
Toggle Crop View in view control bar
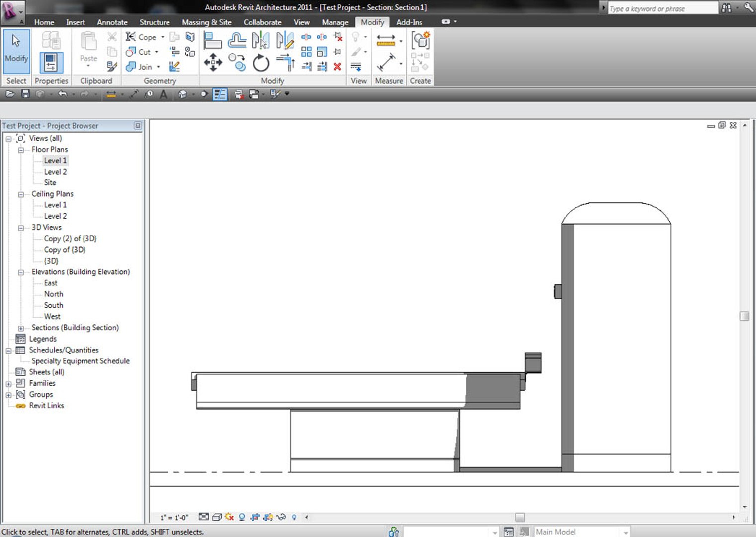[x=255, y=517]
